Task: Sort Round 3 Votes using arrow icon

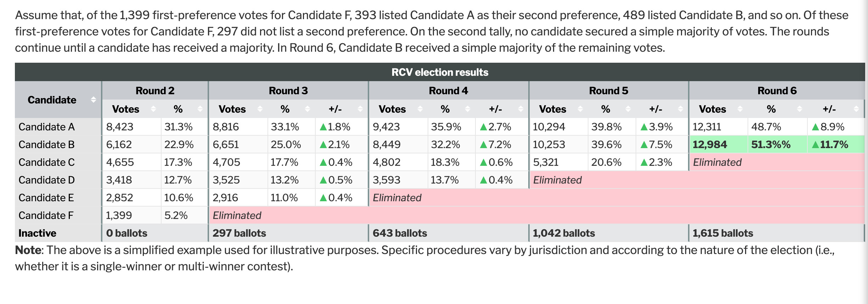Action: (x=260, y=109)
